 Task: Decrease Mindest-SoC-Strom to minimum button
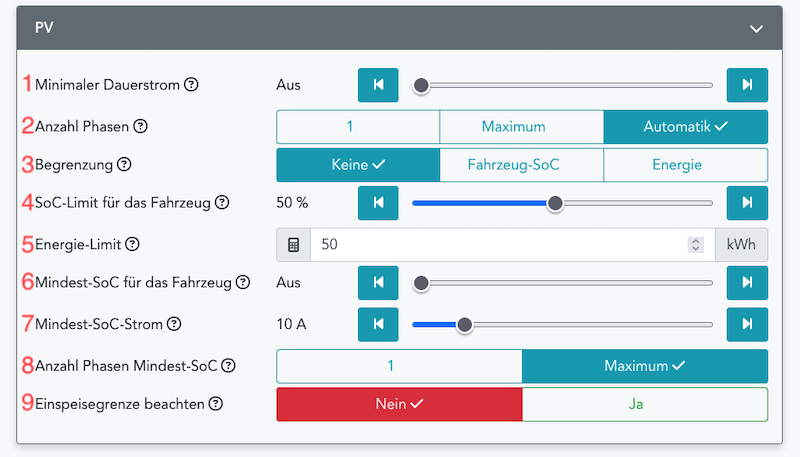click(378, 324)
